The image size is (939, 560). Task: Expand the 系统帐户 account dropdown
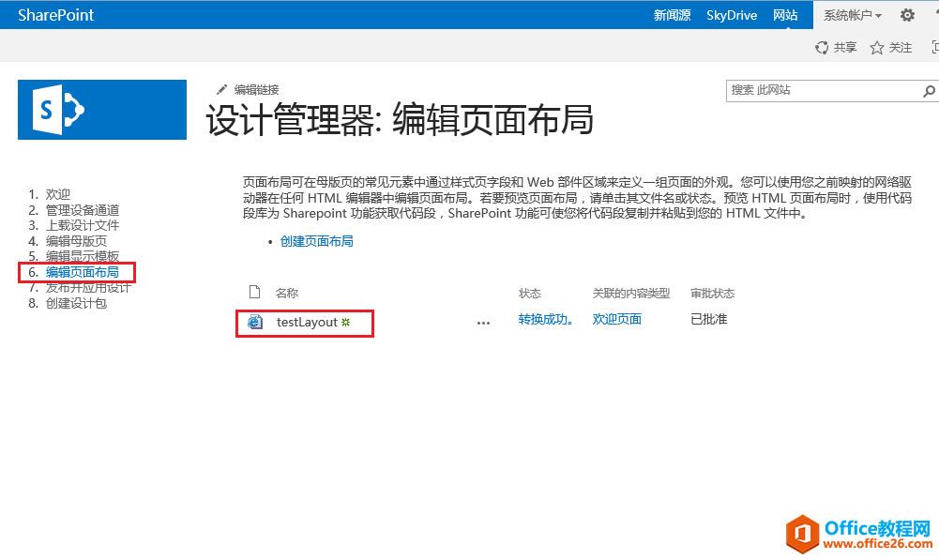pos(852,15)
